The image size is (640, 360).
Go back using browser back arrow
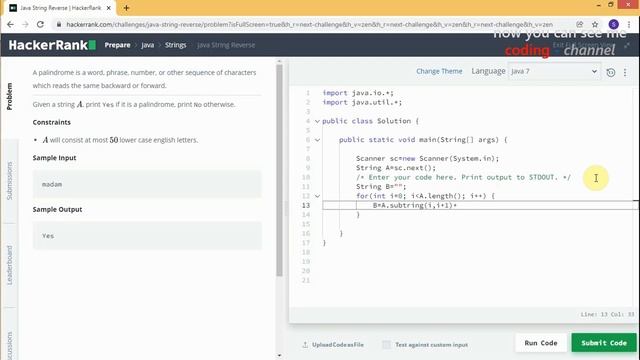(10, 24)
